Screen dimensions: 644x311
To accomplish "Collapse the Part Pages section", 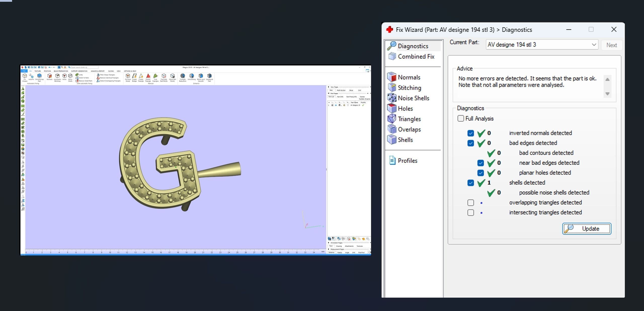I will pos(329,94).
